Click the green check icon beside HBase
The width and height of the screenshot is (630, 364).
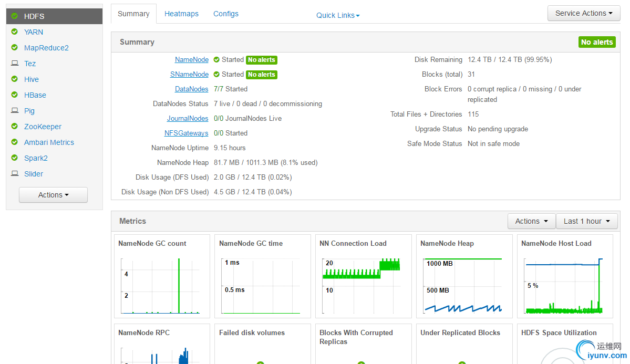(x=15, y=95)
